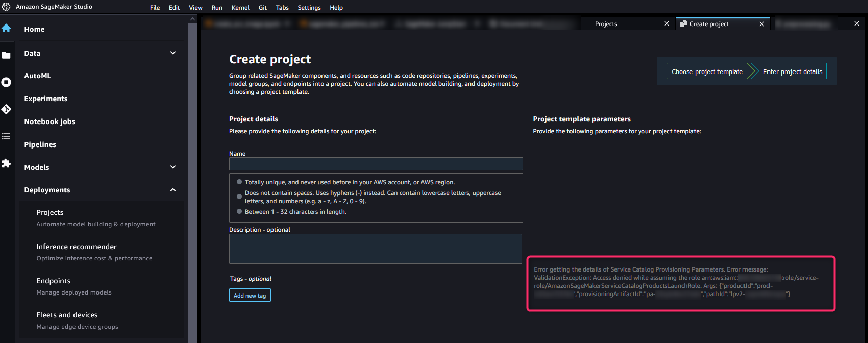Open the Extensions puzzle piece icon

point(6,163)
